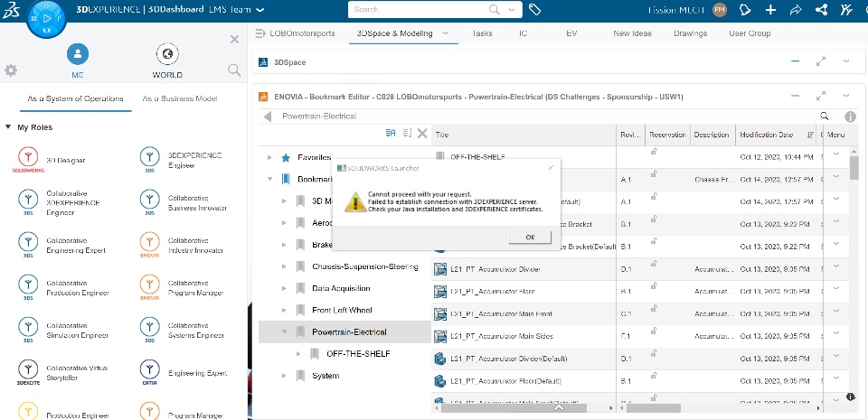The width and height of the screenshot is (868, 420).
Task: Open the L21_PT_Accumulator Divider drawing row icon
Action: coord(440,269)
